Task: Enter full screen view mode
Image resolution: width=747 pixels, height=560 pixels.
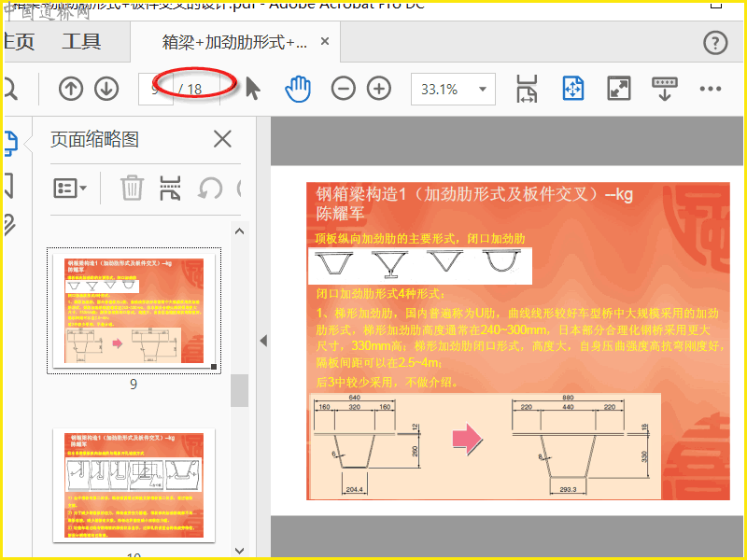Action: tap(618, 89)
